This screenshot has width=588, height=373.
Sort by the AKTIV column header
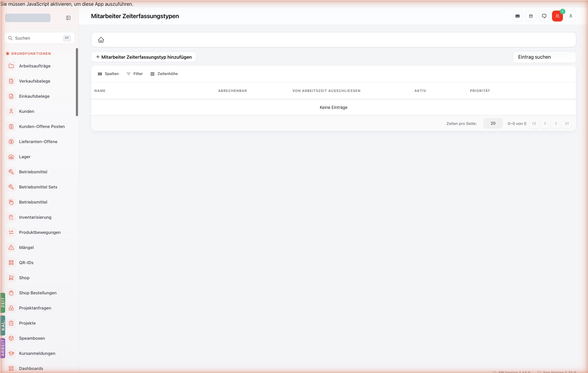420,91
